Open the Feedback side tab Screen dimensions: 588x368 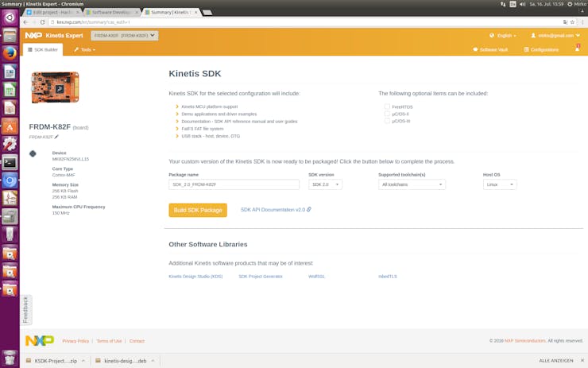(x=25, y=310)
